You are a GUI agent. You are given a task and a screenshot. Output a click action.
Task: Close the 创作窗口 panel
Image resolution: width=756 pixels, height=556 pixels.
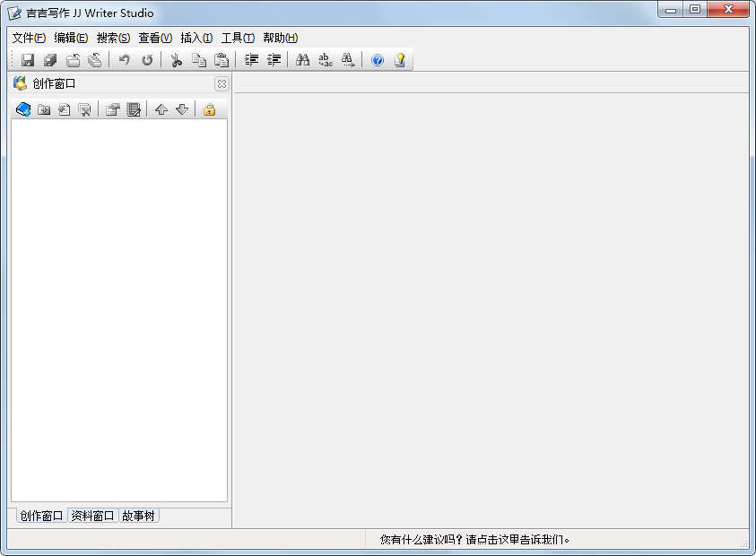point(222,83)
